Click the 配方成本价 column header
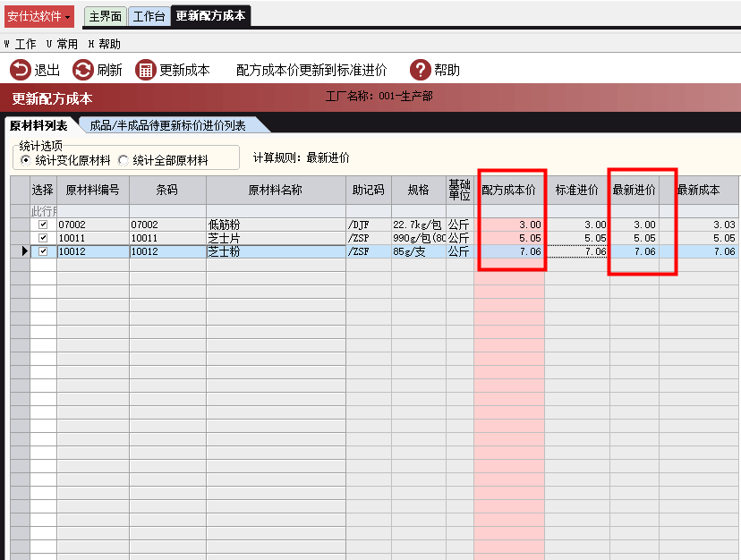Screen dimensions: 741x560 (x=509, y=190)
